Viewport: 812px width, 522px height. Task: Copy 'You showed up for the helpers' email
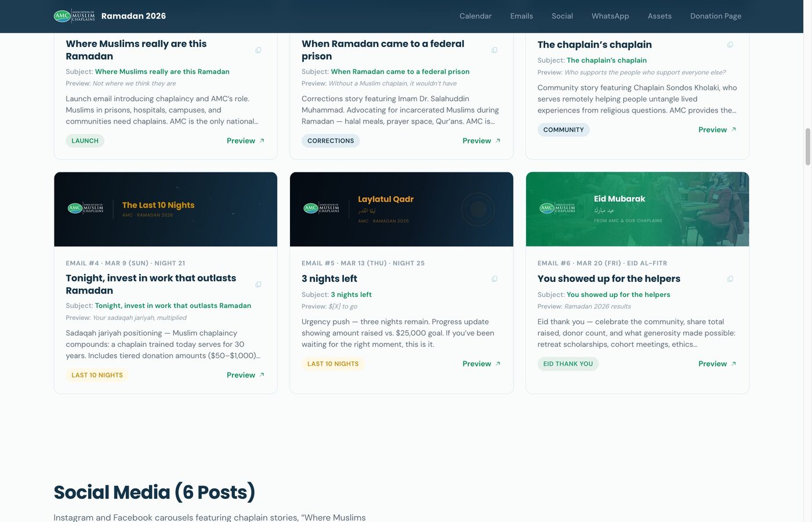730,279
